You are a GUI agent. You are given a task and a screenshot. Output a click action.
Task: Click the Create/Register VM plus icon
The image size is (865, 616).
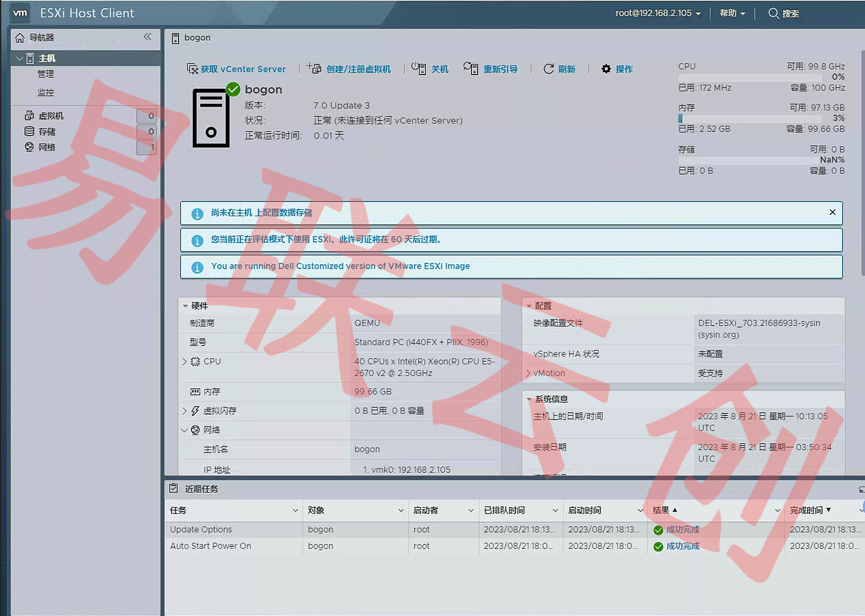pyautogui.click(x=314, y=68)
